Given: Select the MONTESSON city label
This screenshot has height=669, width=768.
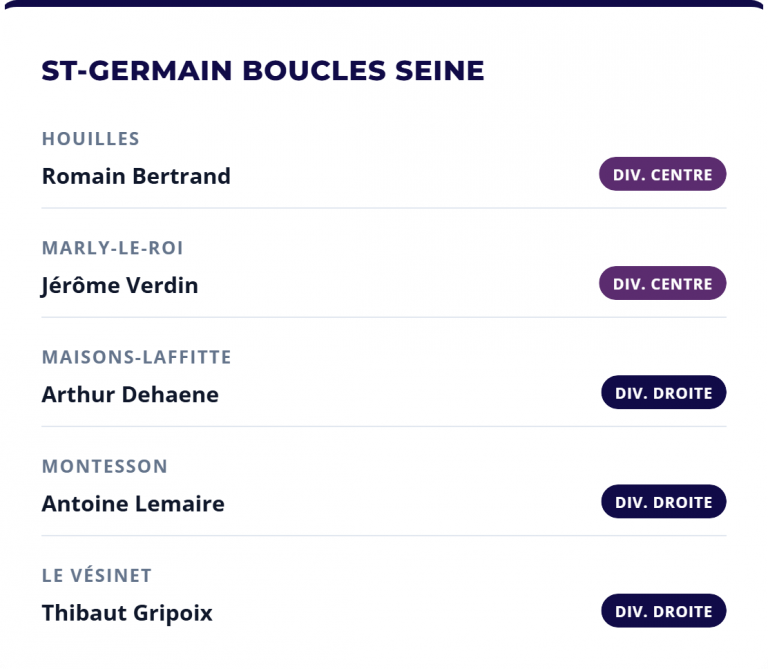Looking at the screenshot, I should tap(105, 466).
